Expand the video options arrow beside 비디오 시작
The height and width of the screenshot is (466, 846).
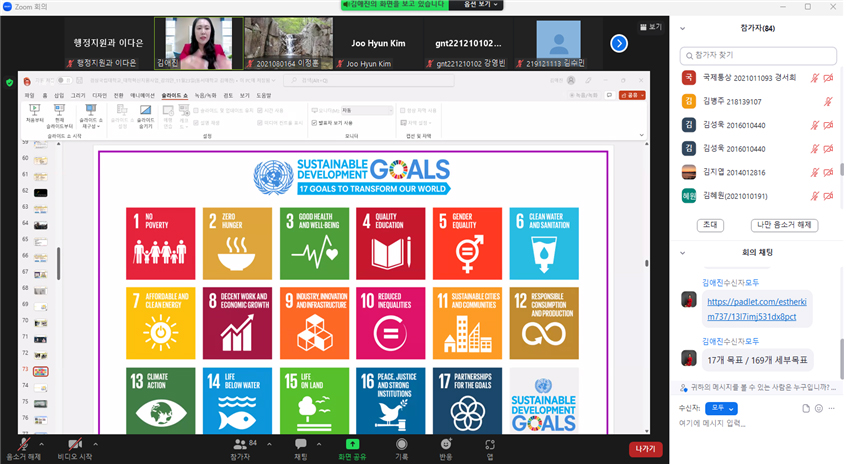point(95,444)
